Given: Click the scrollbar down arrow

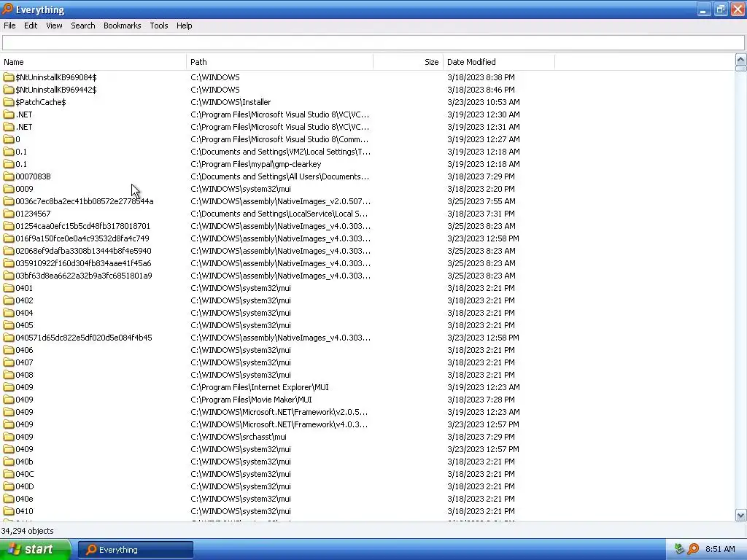Looking at the screenshot, I should pyautogui.click(x=740, y=515).
